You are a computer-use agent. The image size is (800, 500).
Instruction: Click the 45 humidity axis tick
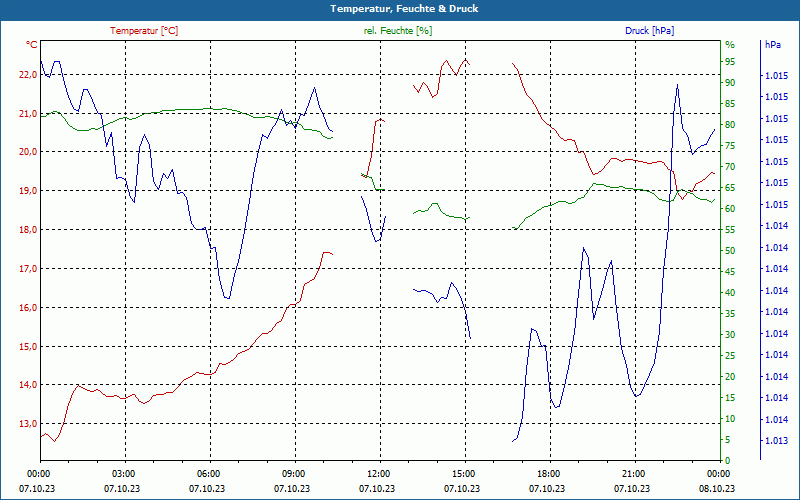point(730,272)
